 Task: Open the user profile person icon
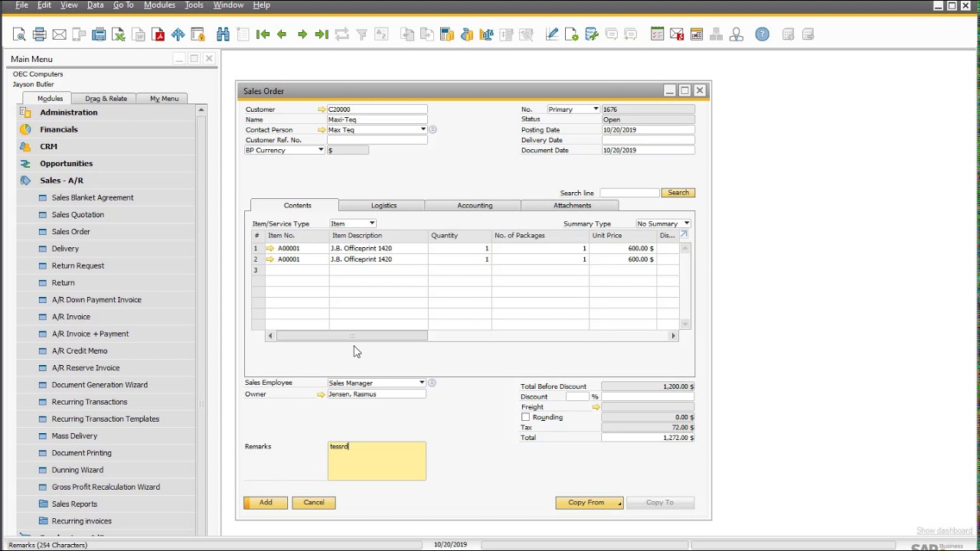pyautogui.click(x=737, y=34)
